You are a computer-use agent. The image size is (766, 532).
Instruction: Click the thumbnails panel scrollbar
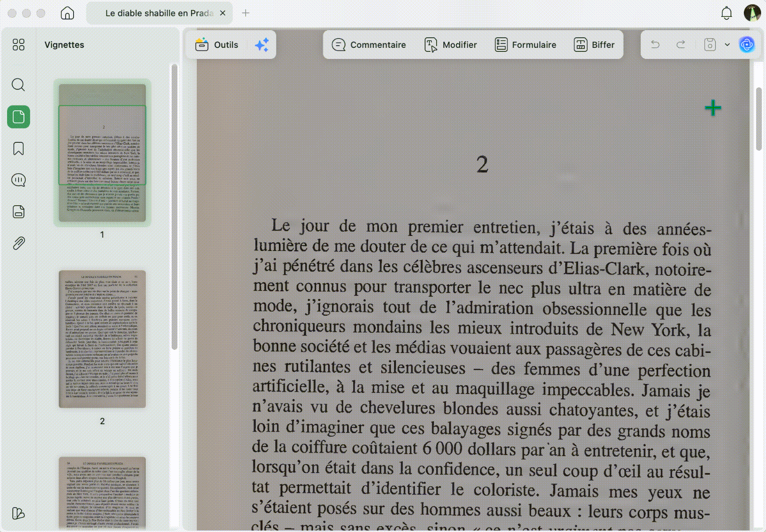pyautogui.click(x=175, y=207)
